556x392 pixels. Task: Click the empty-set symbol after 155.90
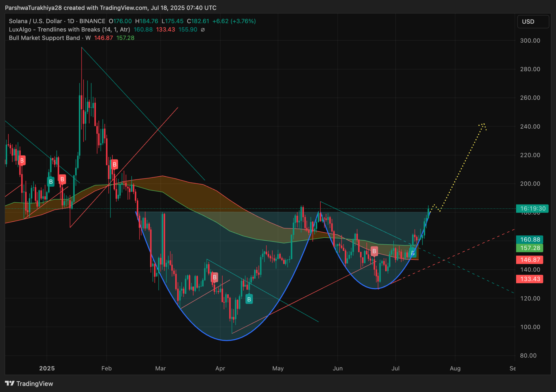click(203, 30)
